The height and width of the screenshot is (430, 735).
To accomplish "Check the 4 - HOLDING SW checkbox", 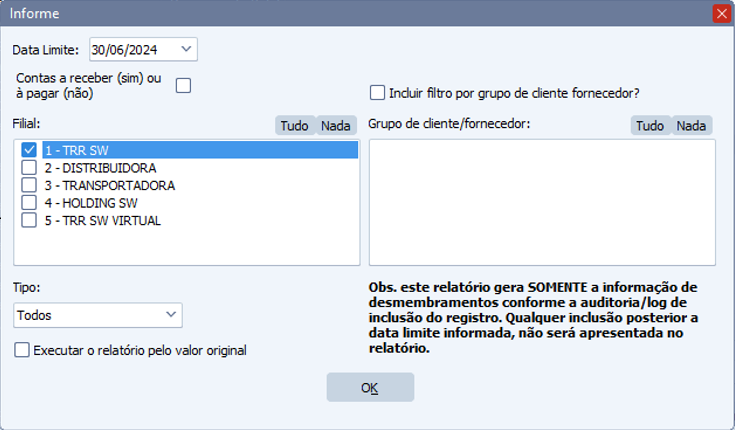I will [29, 203].
